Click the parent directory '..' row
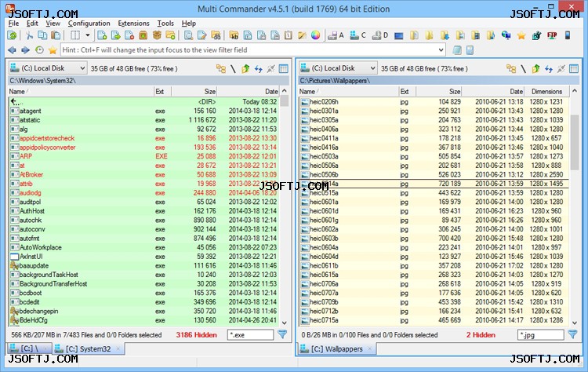 click(x=144, y=102)
